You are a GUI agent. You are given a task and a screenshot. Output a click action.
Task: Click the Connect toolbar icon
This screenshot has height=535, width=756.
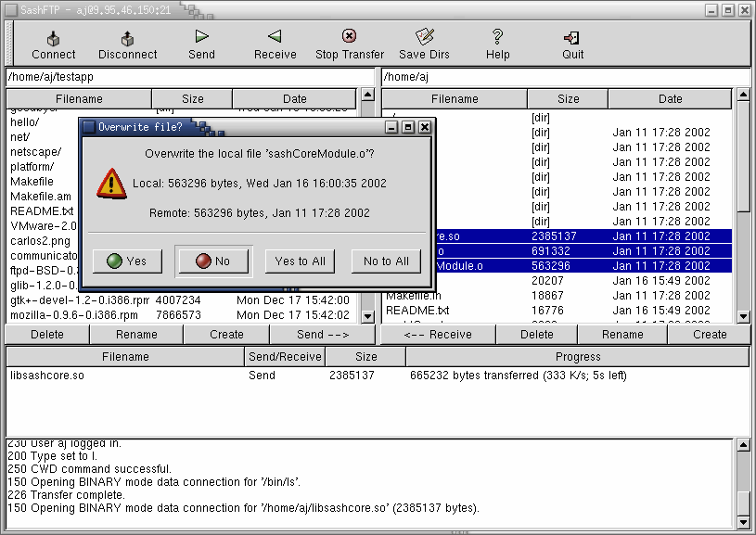pos(53,38)
